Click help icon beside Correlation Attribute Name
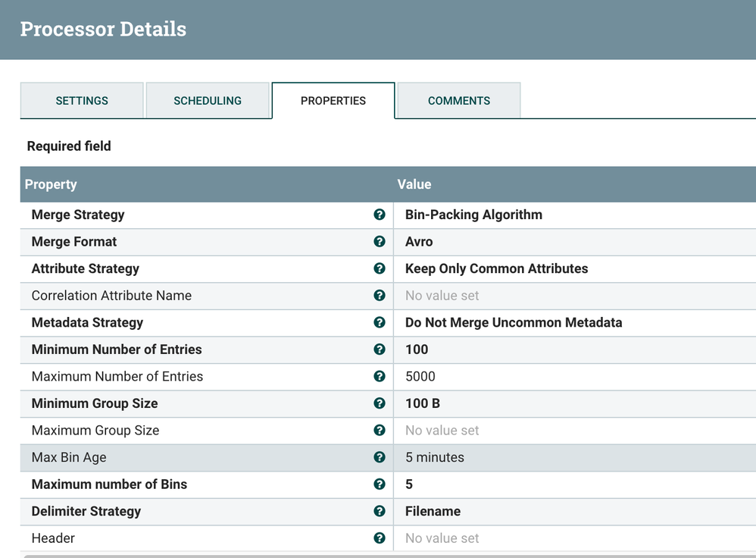Viewport: 756px width, 558px height. click(x=380, y=296)
